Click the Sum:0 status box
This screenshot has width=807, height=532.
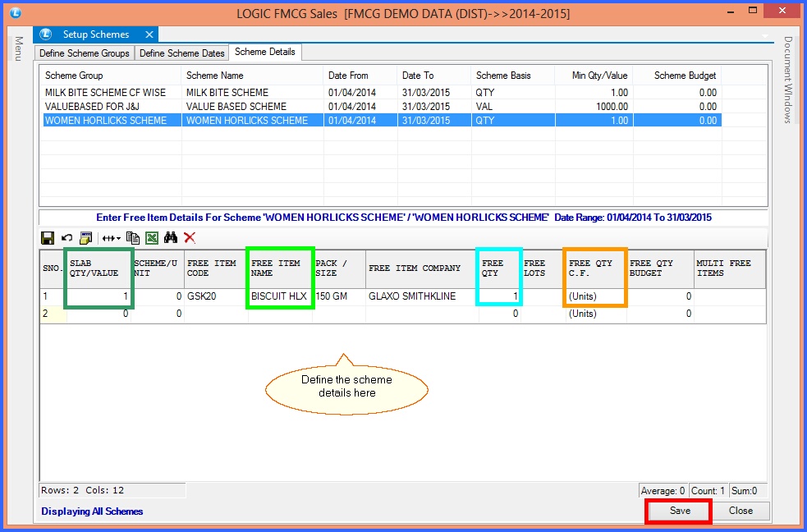(748, 491)
